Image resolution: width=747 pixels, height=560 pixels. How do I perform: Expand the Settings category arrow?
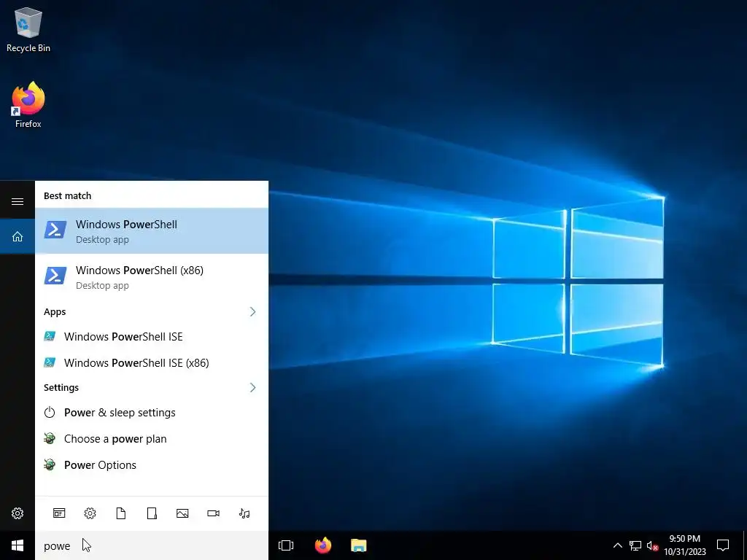click(252, 388)
